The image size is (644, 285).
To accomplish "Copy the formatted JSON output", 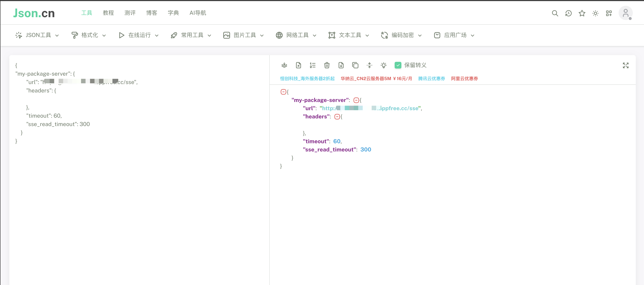I will (355, 65).
